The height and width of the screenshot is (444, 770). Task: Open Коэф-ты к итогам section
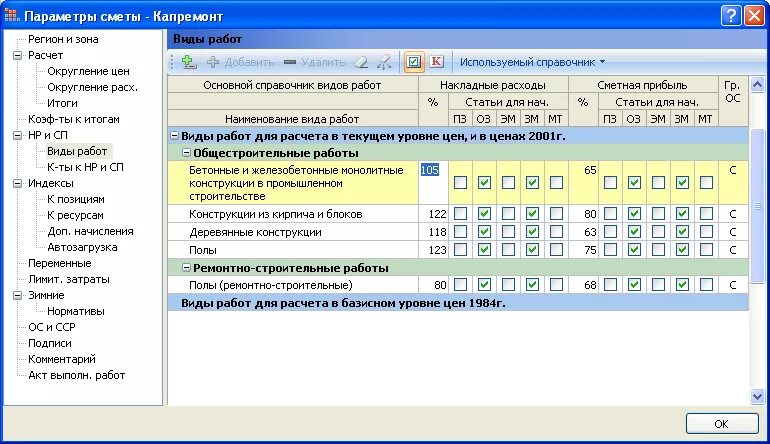(x=74, y=119)
